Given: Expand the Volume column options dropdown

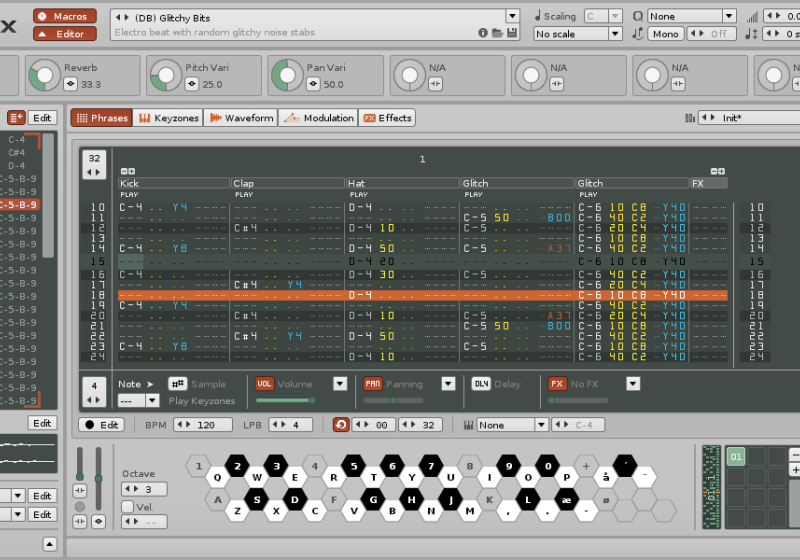Looking at the screenshot, I should point(340,384).
